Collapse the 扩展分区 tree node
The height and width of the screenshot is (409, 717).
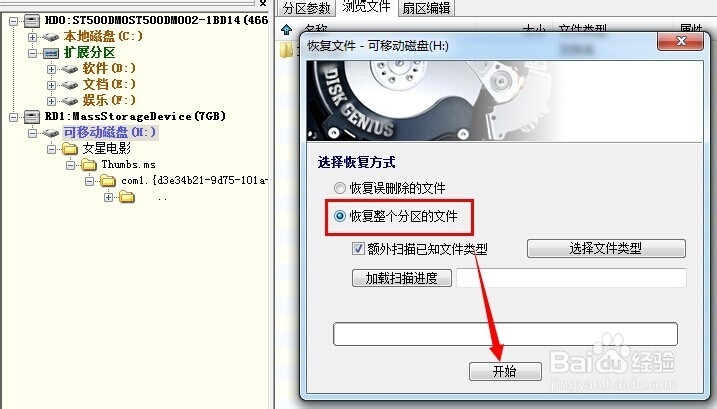(32, 53)
